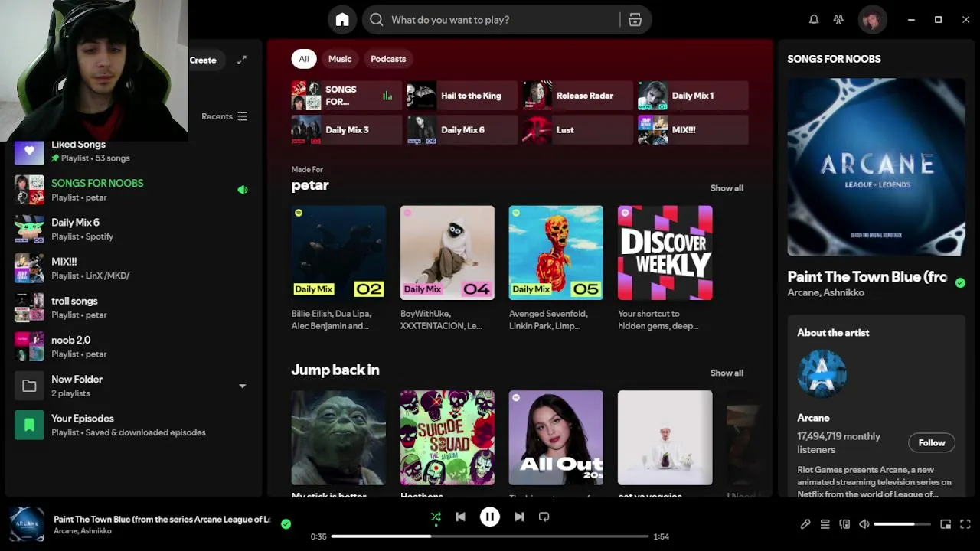Skip to the previous track
Viewport: 980px width, 551px height.
(x=460, y=517)
